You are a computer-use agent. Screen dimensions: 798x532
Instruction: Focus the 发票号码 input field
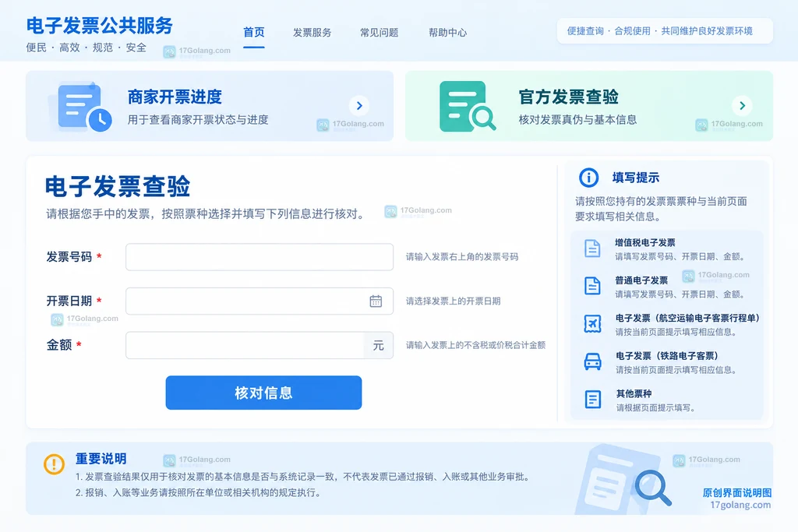tap(260, 257)
